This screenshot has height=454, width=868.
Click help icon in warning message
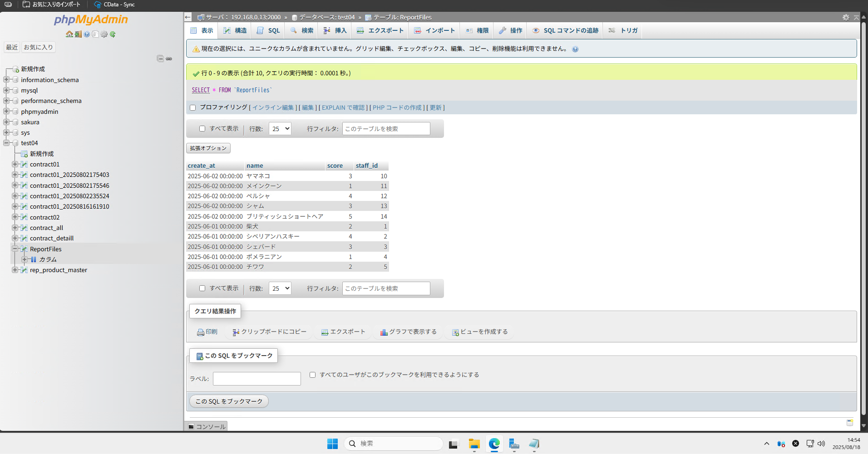click(x=575, y=49)
